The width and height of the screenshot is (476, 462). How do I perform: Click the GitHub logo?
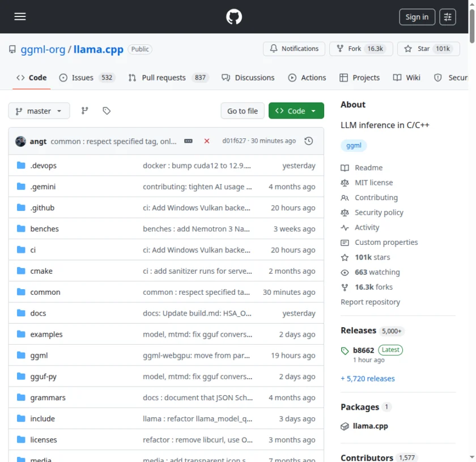[x=234, y=16]
